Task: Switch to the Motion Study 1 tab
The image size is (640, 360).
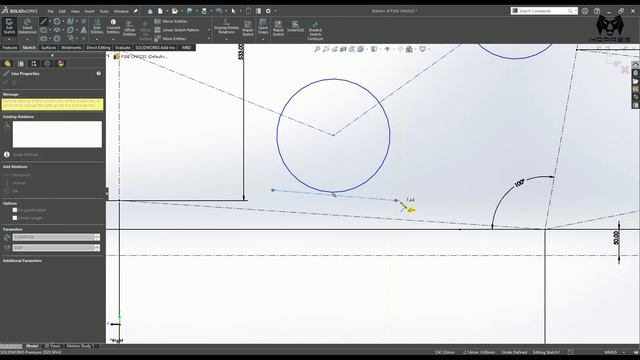Action: pos(80,346)
